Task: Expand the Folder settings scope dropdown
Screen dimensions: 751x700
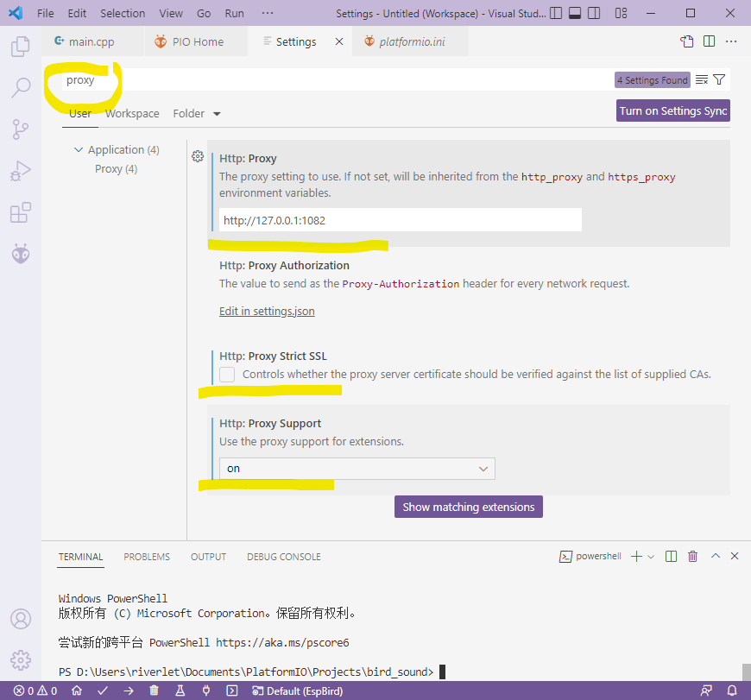Action: 197,113
